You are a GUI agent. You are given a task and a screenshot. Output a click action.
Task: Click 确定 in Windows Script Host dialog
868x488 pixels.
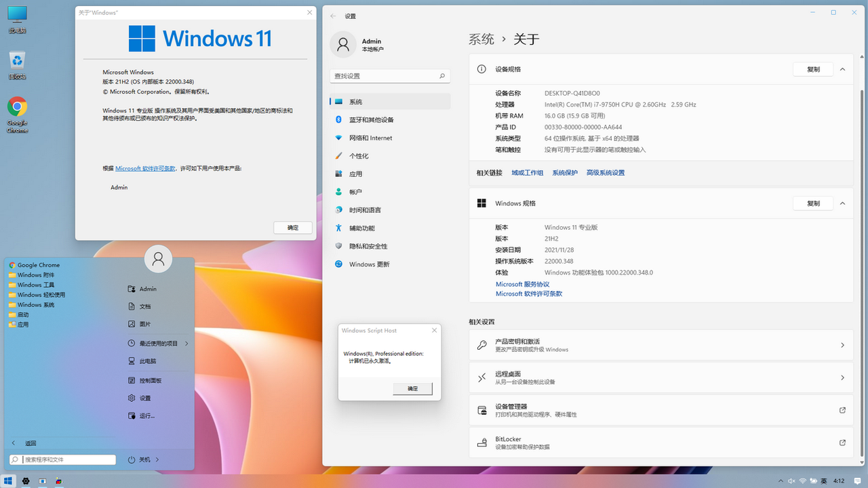412,388
